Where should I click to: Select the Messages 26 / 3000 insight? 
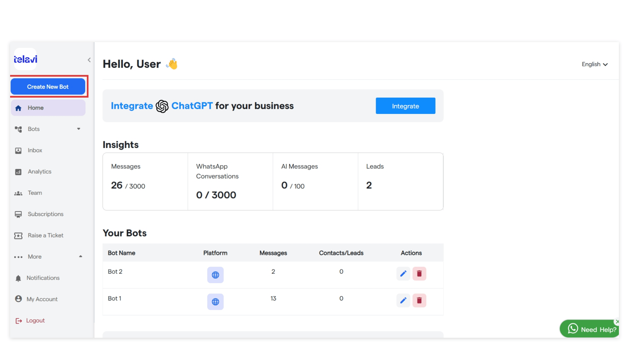pyautogui.click(x=128, y=185)
